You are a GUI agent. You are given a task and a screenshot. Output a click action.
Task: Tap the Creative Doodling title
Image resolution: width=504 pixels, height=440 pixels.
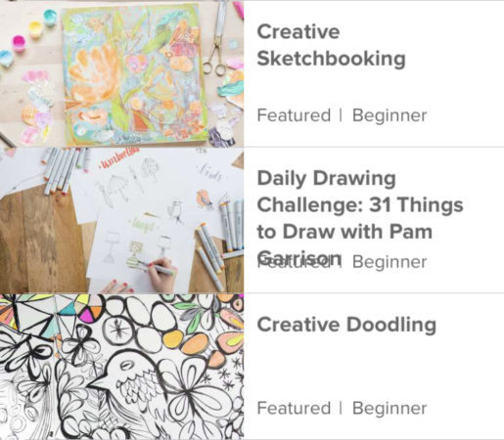(x=346, y=325)
